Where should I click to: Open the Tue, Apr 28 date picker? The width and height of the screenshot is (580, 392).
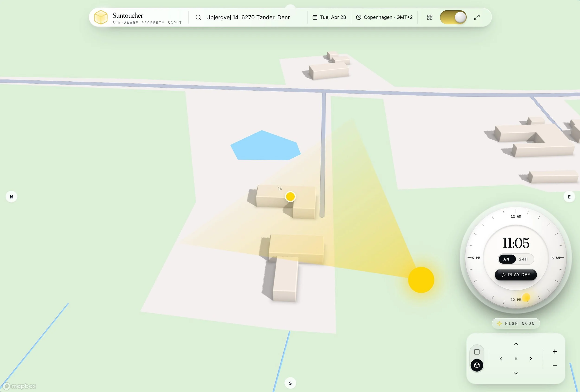(x=329, y=17)
